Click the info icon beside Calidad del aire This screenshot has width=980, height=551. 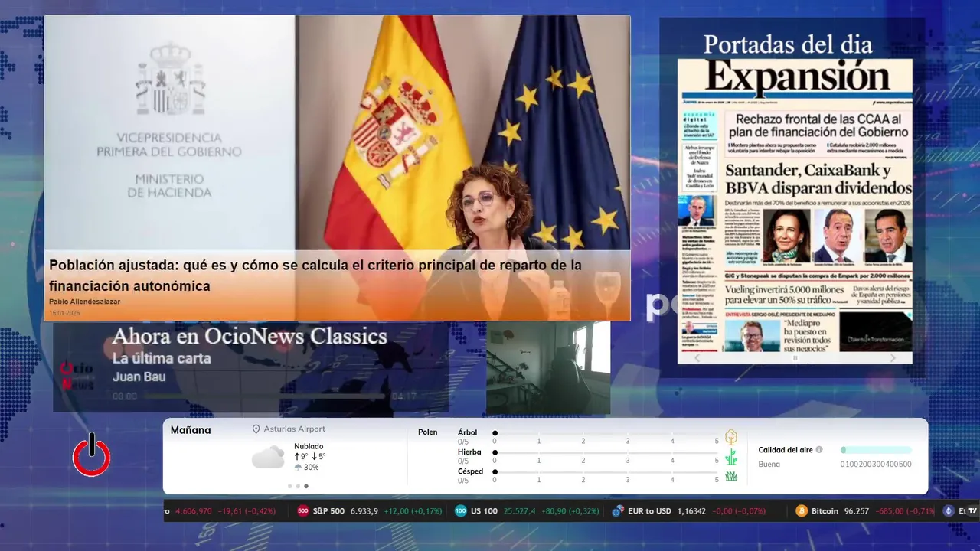(x=819, y=450)
